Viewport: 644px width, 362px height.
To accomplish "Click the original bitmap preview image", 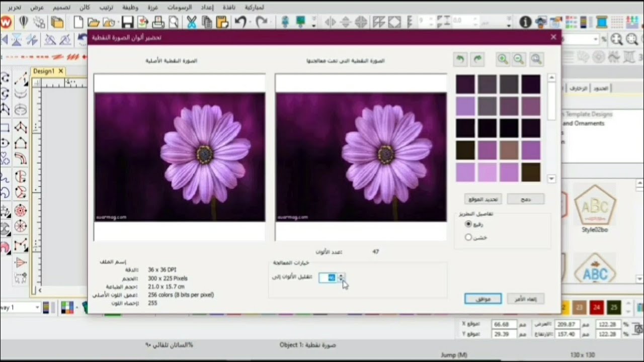I will 180,157.
